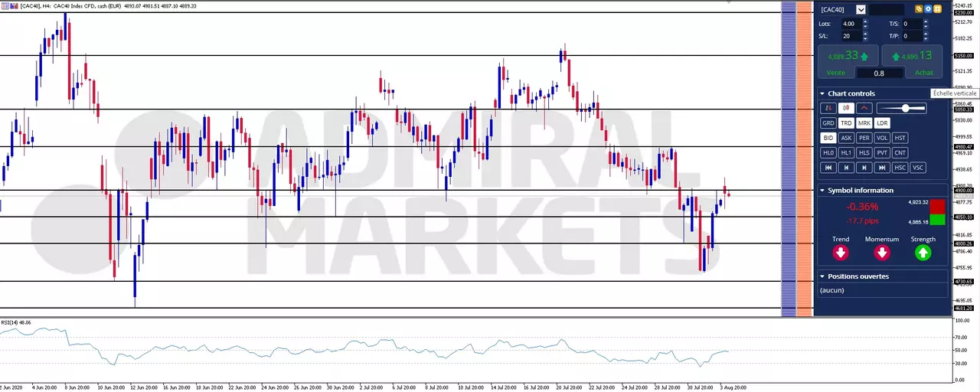Edit the Lots input field
The width and height of the screenshot is (980, 392).
[x=851, y=24]
